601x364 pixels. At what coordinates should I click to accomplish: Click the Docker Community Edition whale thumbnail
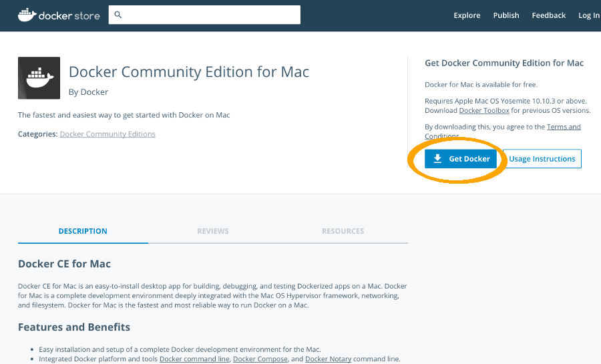[x=39, y=78]
